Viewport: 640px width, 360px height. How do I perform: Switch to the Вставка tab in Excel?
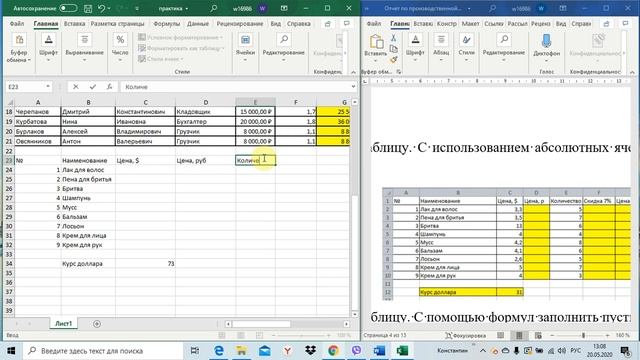(74, 24)
